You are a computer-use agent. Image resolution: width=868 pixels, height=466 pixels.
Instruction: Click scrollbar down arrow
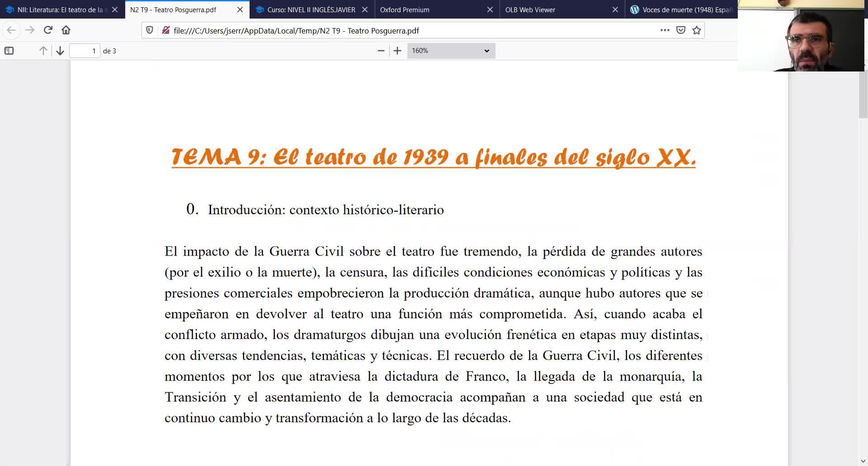coord(863,461)
